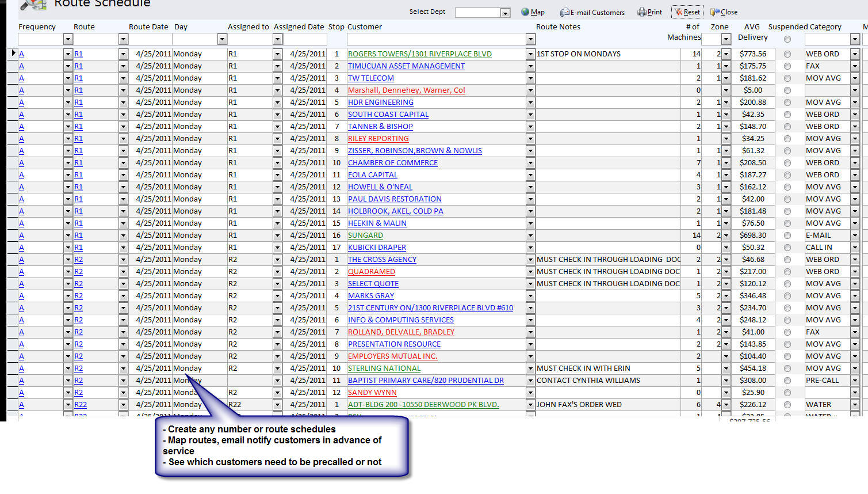Open CHAMBER OF COMMERCE customer link
This screenshot has height=494, width=868.
(393, 163)
